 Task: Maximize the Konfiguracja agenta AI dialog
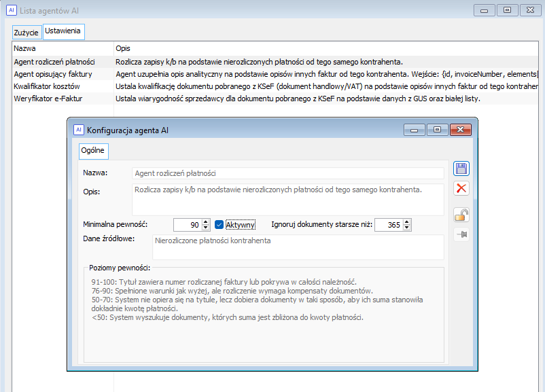click(437, 130)
